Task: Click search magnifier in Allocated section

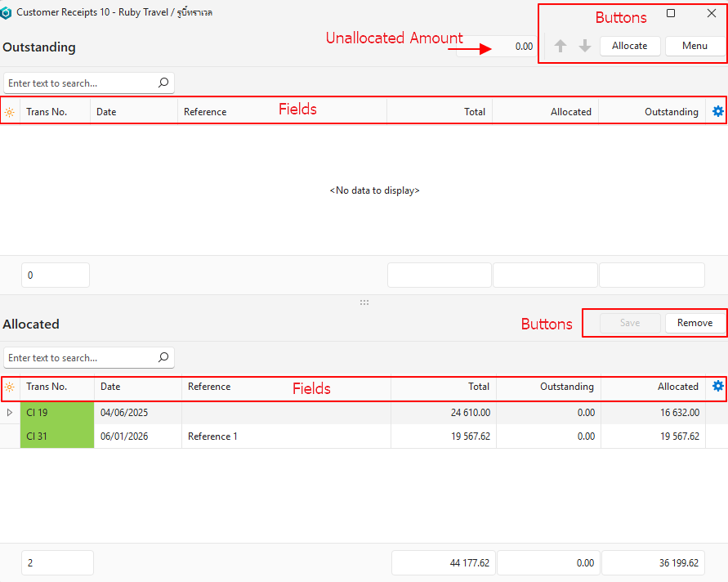Action: click(x=163, y=357)
